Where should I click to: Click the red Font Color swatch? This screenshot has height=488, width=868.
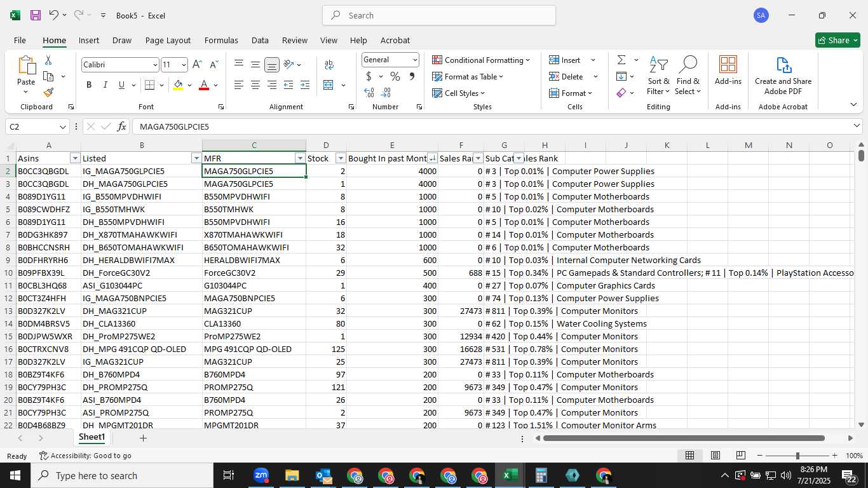(x=204, y=85)
